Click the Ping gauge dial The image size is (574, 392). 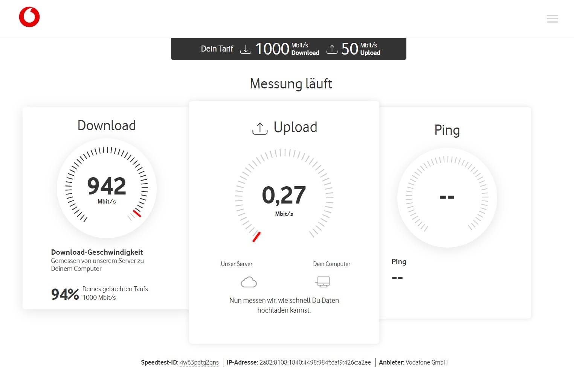point(447,198)
